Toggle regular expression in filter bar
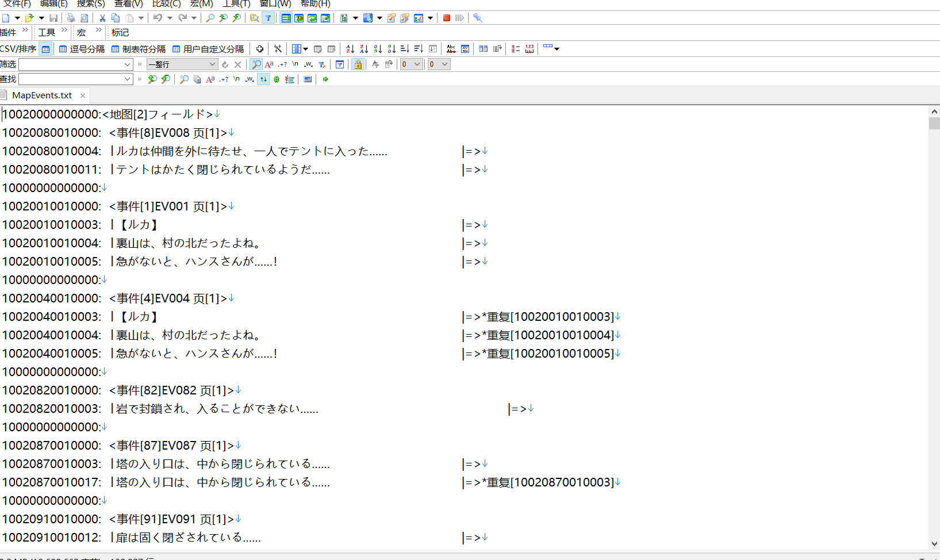The width and height of the screenshot is (940, 560). click(x=282, y=64)
